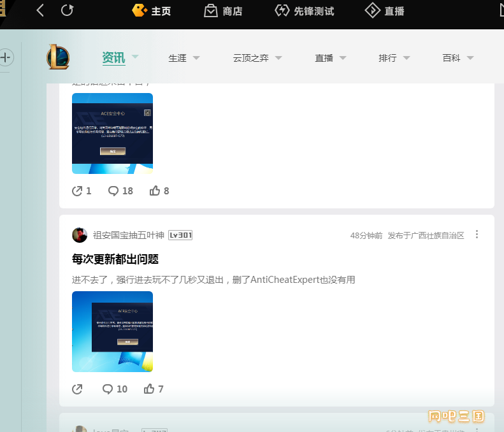Open the more options menu of 每次更新都出问题 post

[477, 234]
